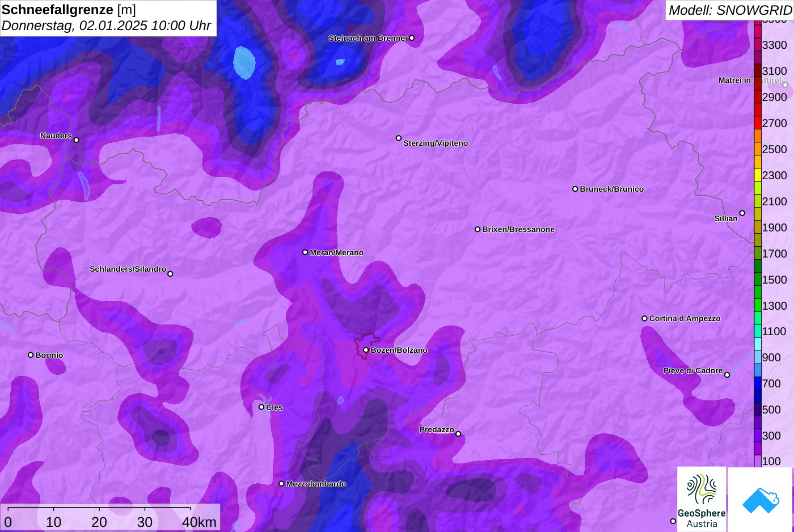The image size is (794, 532).
Task: Click the blue swatch beside 700
Action: pyautogui.click(x=758, y=383)
